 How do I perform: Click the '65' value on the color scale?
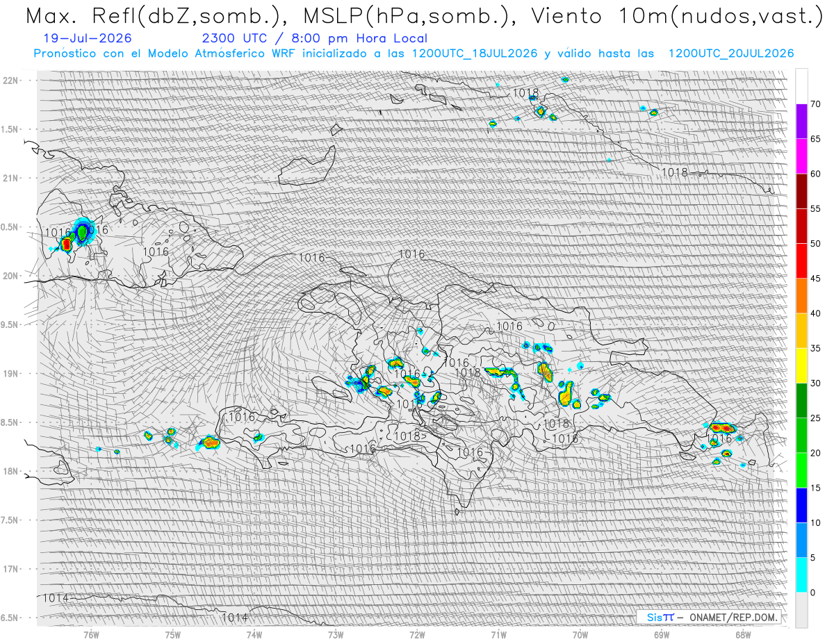[815, 139]
